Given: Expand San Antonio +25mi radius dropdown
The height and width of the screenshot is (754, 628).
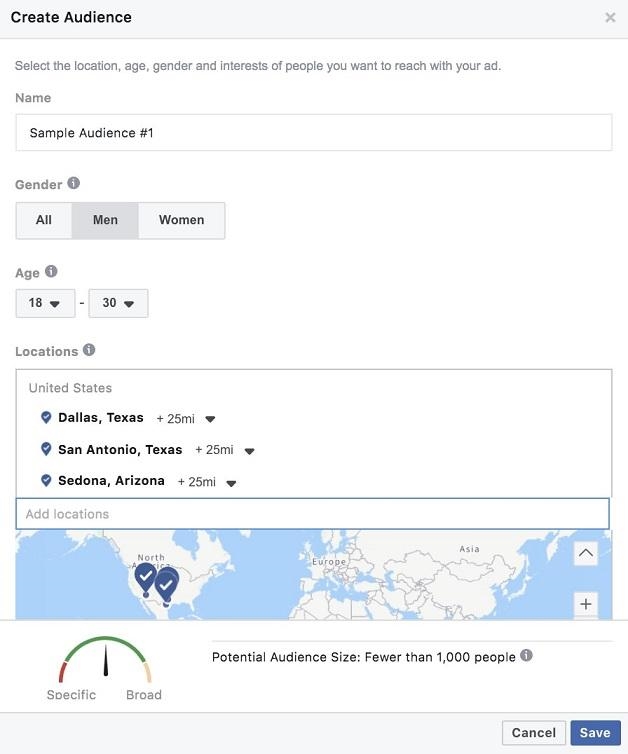Looking at the screenshot, I should point(249,451).
